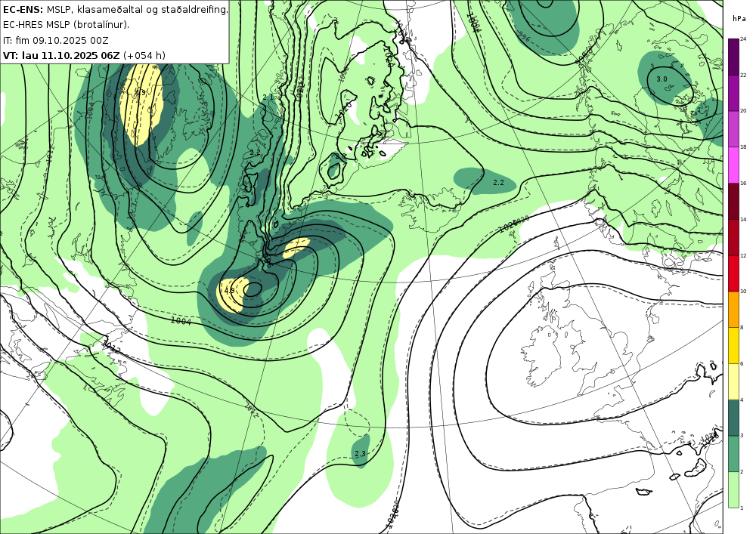Click the '22' tick on the legend

[x=743, y=75]
